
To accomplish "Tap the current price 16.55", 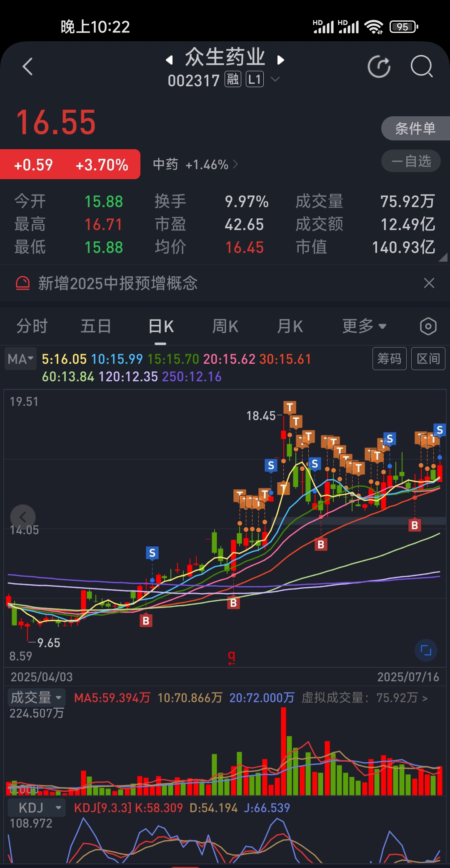I will (56, 123).
